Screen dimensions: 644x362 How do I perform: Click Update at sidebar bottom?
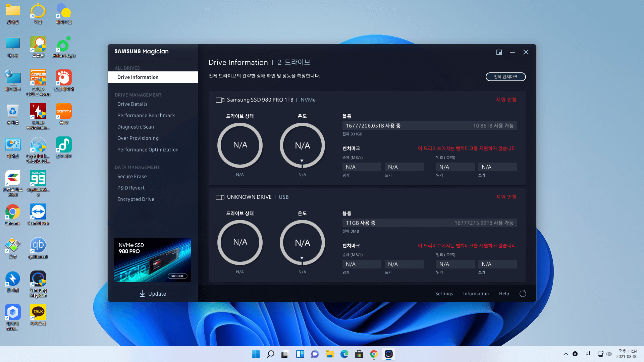point(153,294)
